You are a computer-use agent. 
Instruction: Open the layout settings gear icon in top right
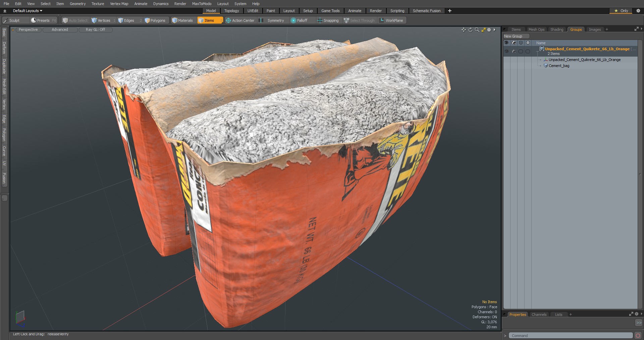click(x=638, y=11)
